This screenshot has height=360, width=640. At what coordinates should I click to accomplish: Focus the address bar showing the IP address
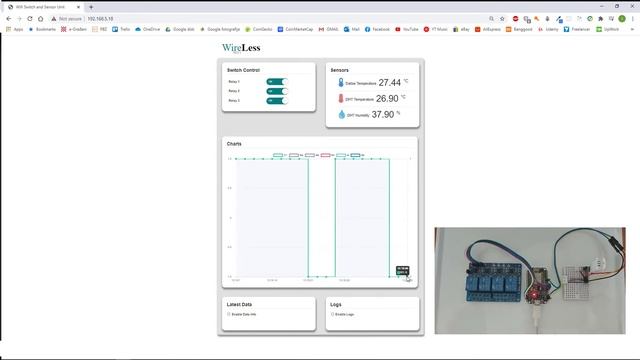tap(100, 19)
